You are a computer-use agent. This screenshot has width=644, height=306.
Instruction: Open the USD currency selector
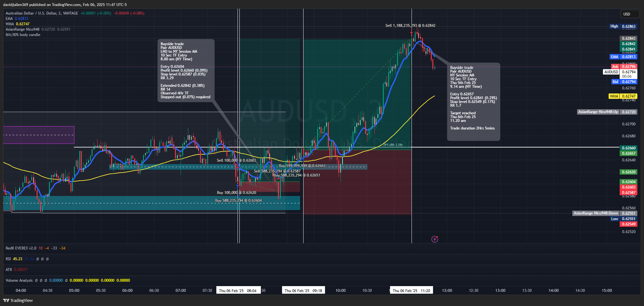point(630,14)
